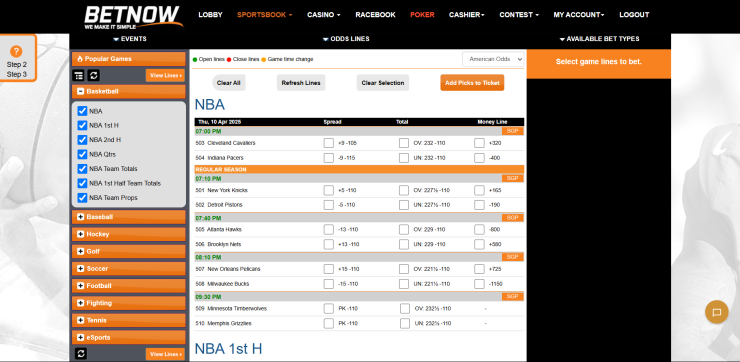The height and width of the screenshot is (362, 740).
Task: Expand the Golf category
Action: click(129, 252)
